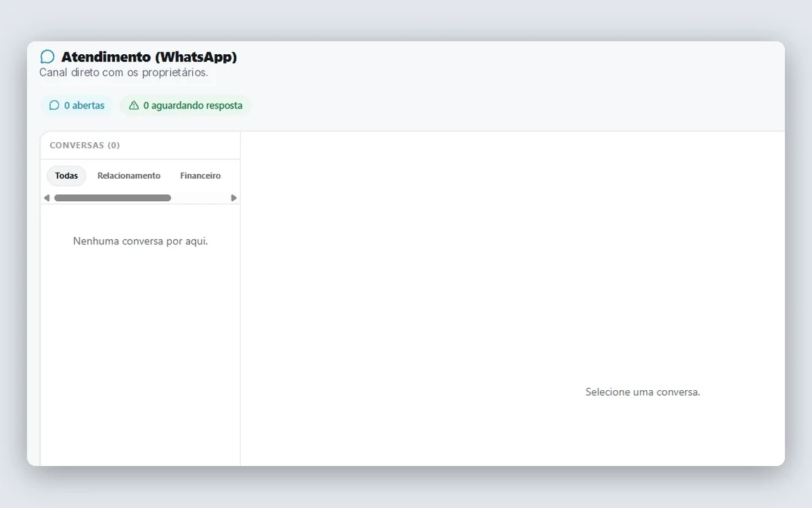Click 'Nenhuma conversa por aqui.' text
Image resolution: width=812 pixels, height=508 pixels.
(141, 241)
